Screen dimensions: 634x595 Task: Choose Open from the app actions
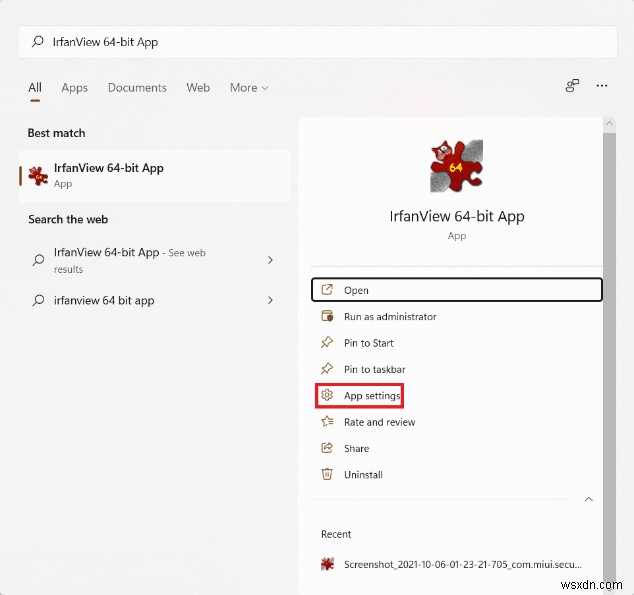457,290
